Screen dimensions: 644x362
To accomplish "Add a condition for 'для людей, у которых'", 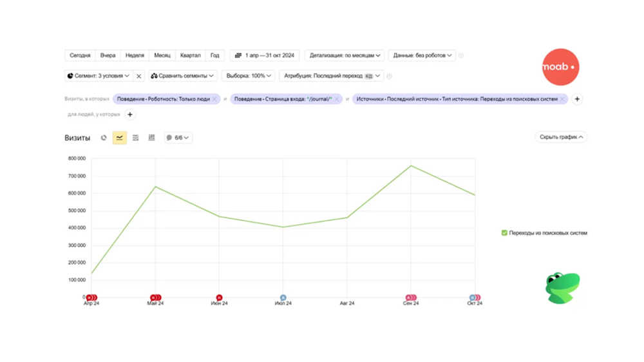I will click(130, 115).
